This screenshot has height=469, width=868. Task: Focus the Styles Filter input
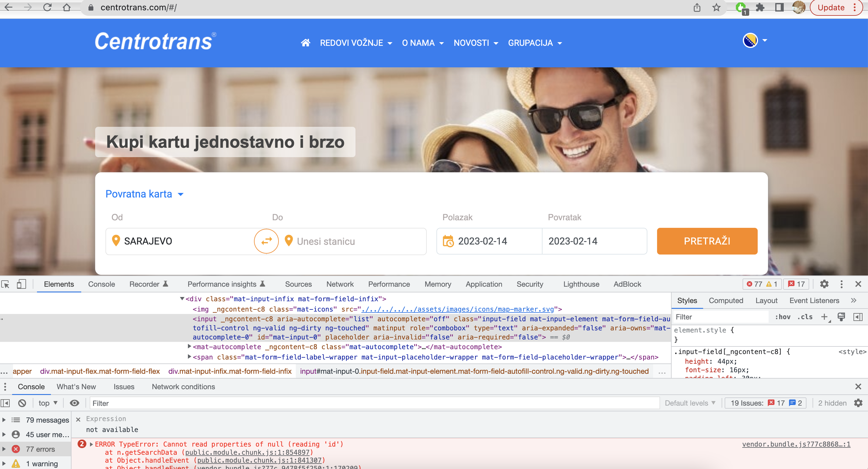click(x=721, y=317)
